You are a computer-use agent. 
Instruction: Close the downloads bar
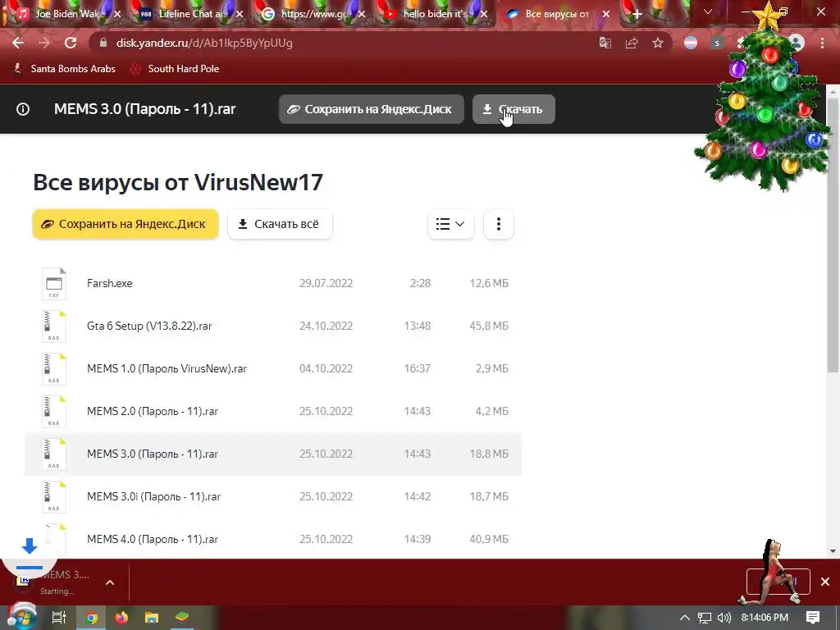[x=825, y=582]
